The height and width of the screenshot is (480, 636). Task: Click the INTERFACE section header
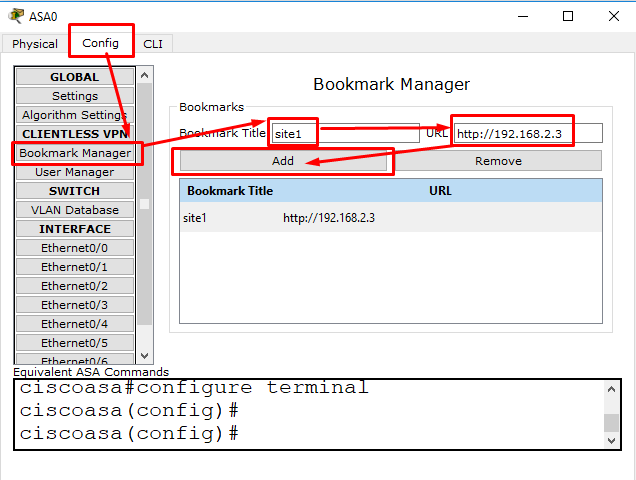(x=75, y=229)
